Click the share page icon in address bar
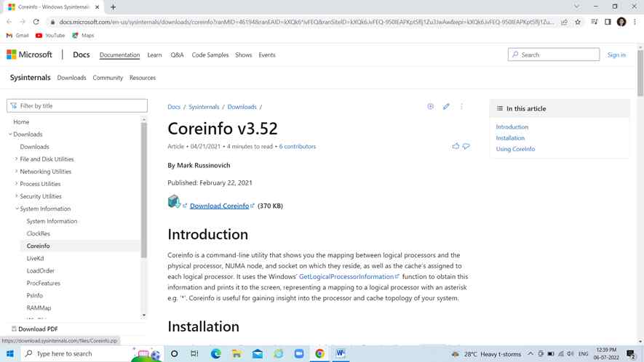 565,22
